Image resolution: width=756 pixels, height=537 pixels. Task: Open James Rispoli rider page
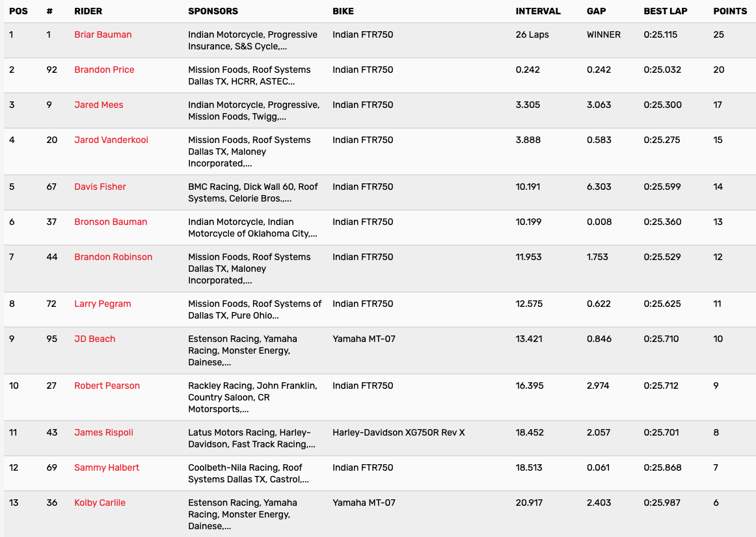coord(103,432)
